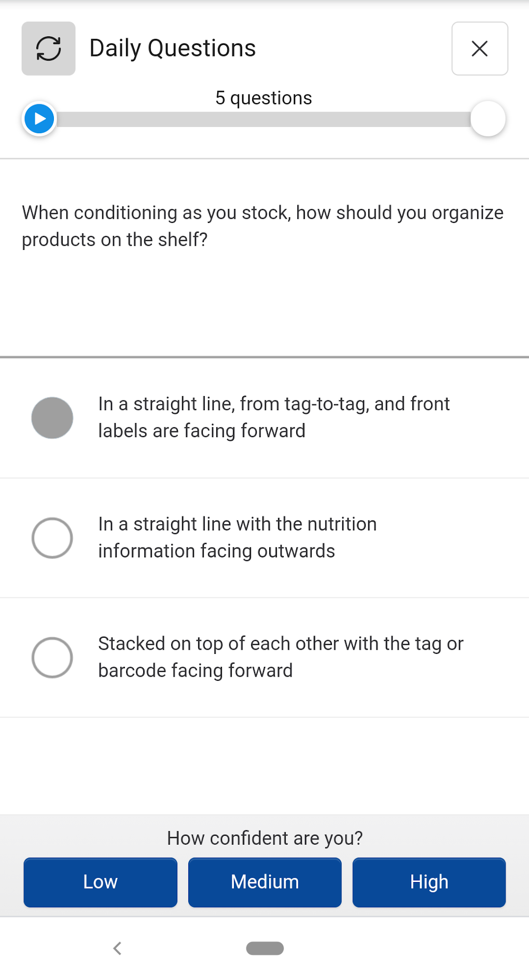Tap the home gesture pill at screen bottom
This screenshot has width=529, height=980.
[264, 948]
